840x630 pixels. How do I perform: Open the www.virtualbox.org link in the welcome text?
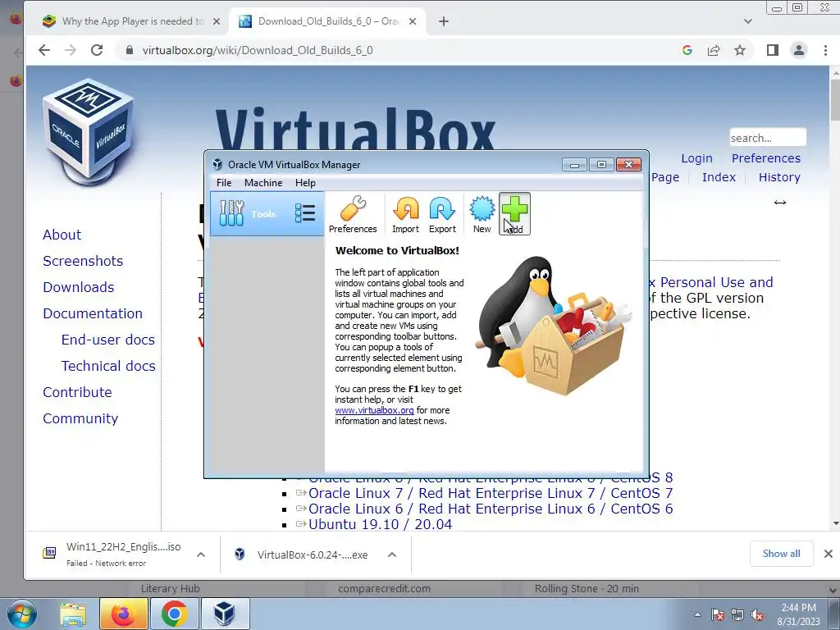pyautogui.click(x=374, y=410)
